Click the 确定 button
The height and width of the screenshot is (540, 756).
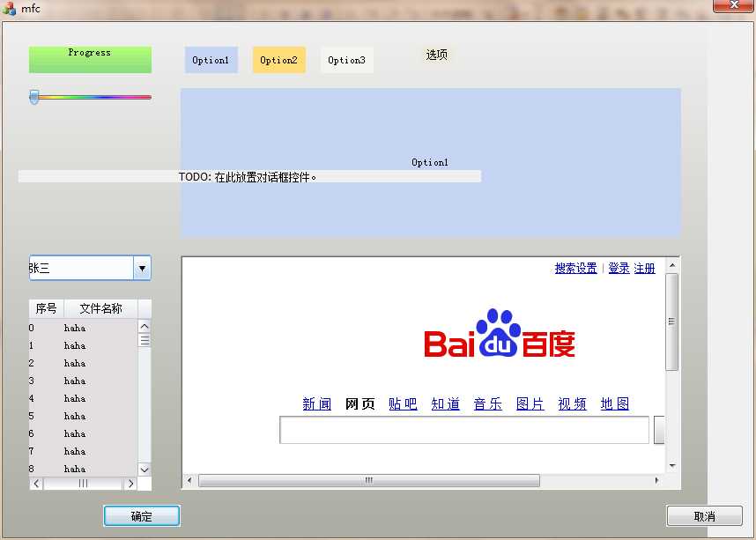[x=142, y=516]
